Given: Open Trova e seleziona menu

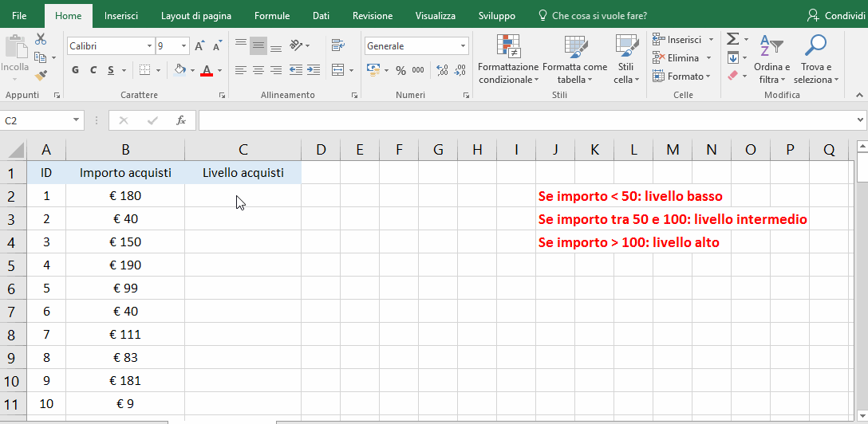Looking at the screenshot, I should click(816, 59).
